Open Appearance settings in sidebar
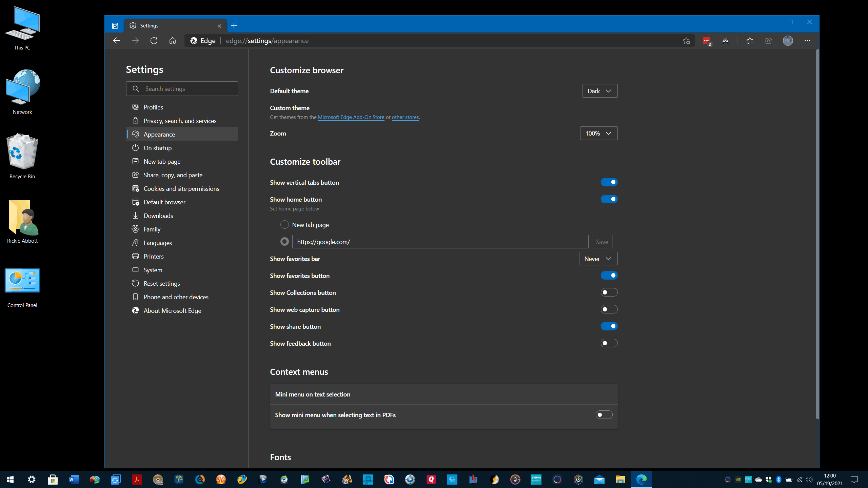868x488 pixels. (159, 134)
